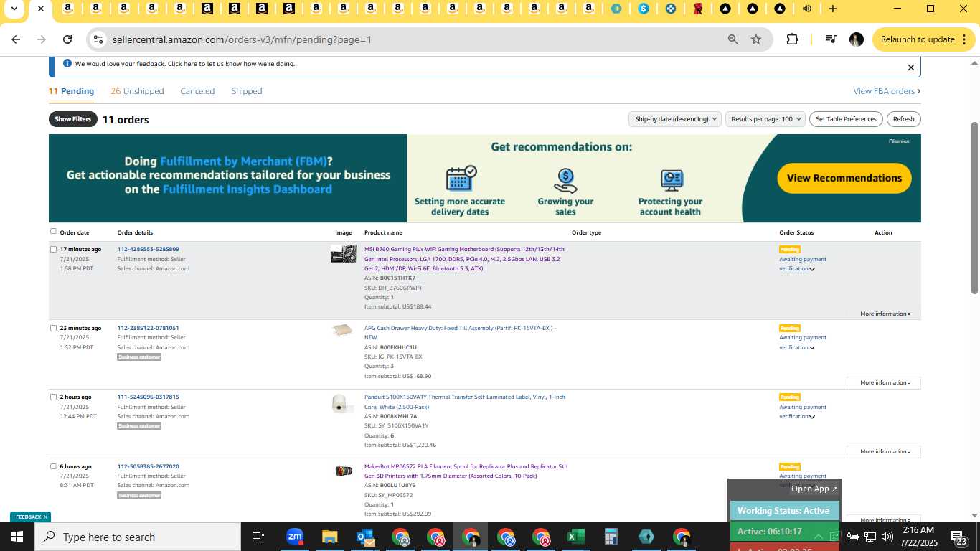The width and height of the screenshot is (980, 551).
Task: Close the current browser tab
Action: point(41,9)
